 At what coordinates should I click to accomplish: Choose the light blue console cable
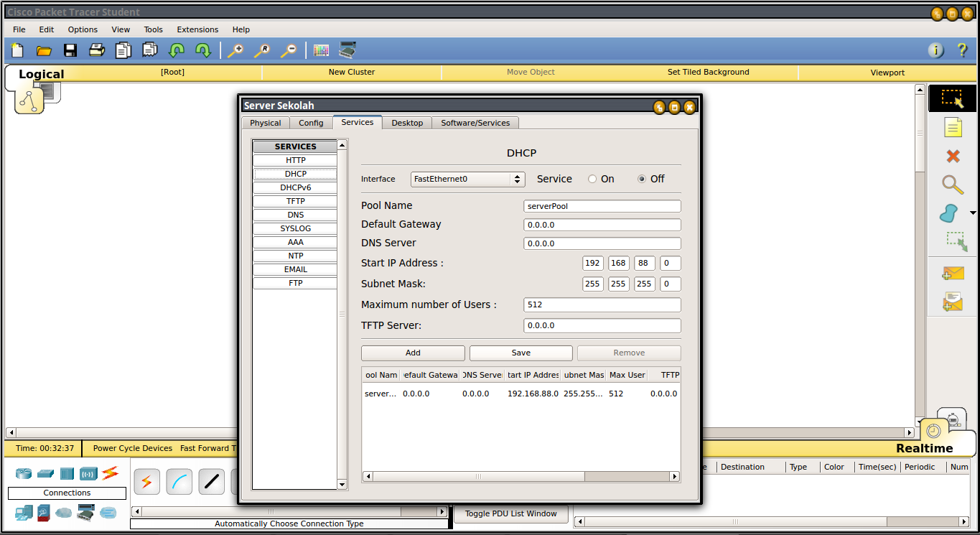pyautogui.click(x=179, y=482)
